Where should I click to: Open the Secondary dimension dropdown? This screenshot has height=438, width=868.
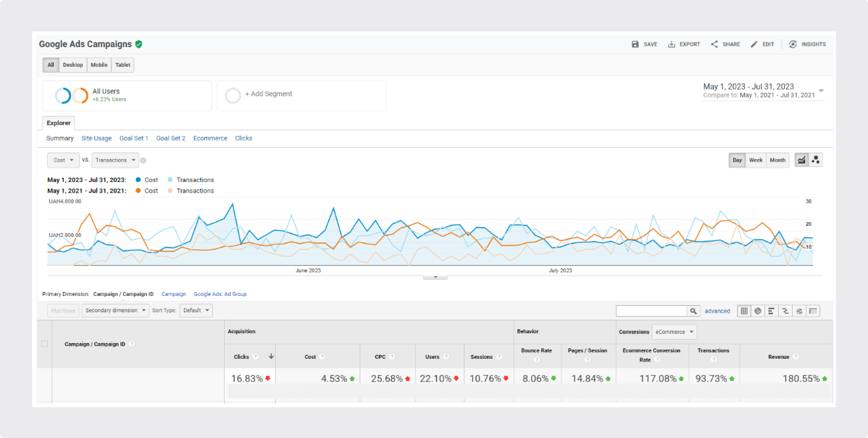coord(115,310)
